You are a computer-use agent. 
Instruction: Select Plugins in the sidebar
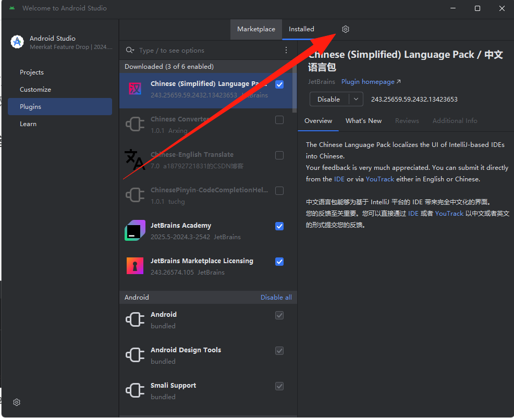[x=60, y=106]
